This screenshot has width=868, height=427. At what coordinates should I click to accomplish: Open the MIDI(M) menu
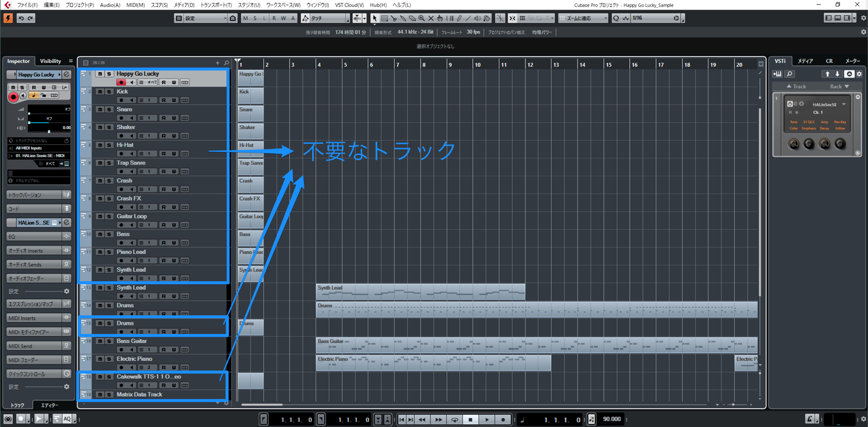coord(135,5)
